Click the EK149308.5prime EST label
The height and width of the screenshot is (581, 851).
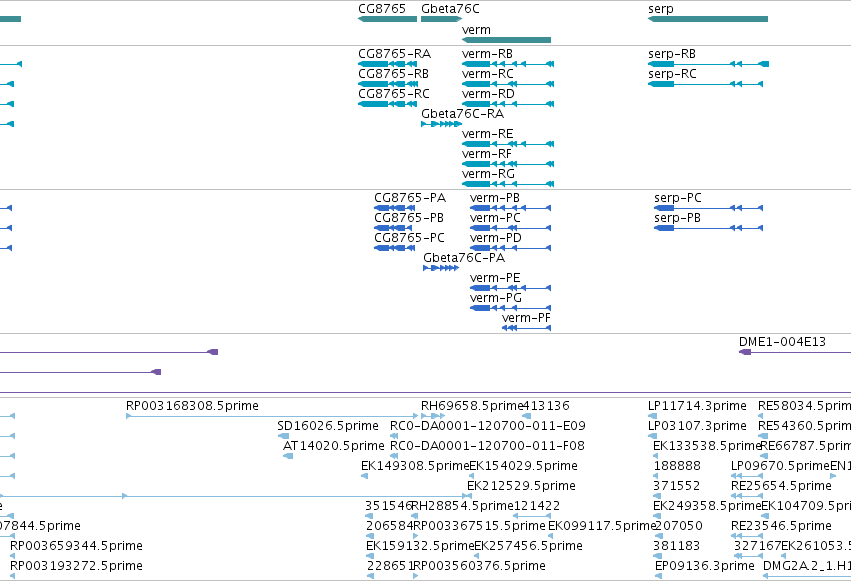click(x=415, y=467)
